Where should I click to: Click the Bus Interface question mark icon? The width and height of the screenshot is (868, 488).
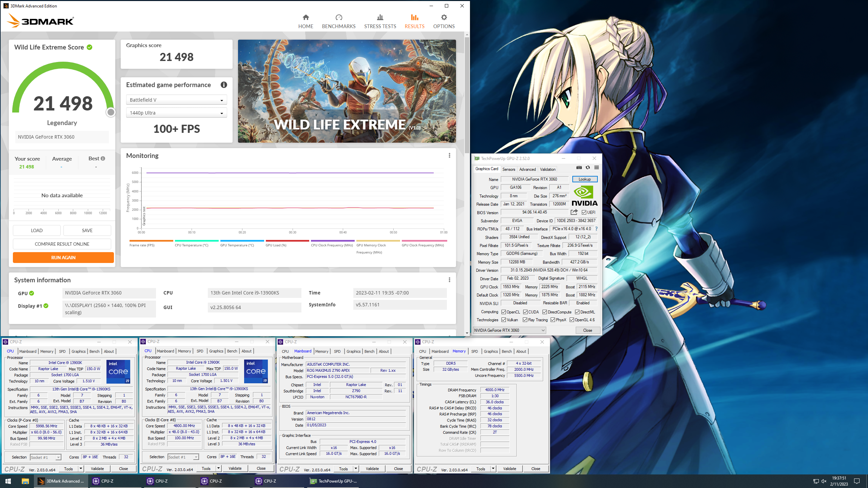(596, 229)
